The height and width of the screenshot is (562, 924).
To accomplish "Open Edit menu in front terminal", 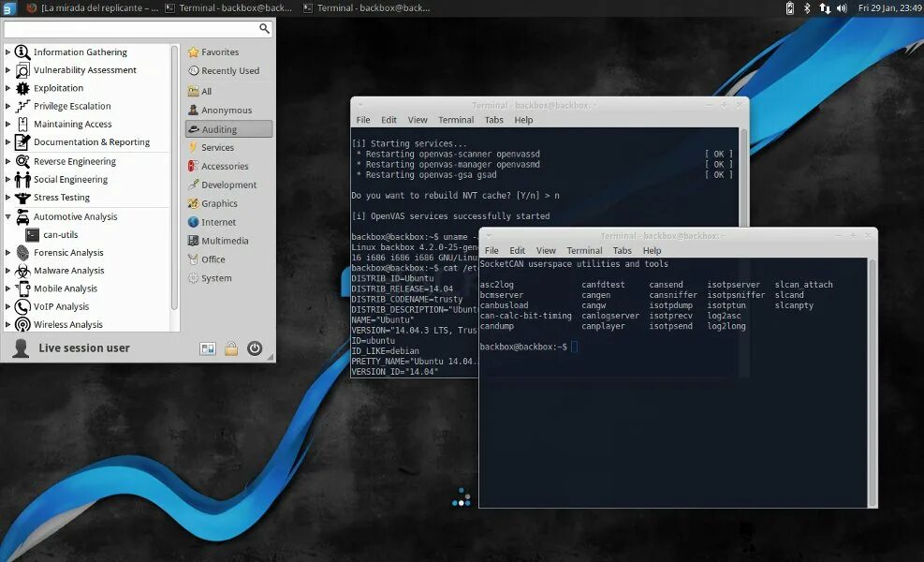I will [x=517, y=251].
